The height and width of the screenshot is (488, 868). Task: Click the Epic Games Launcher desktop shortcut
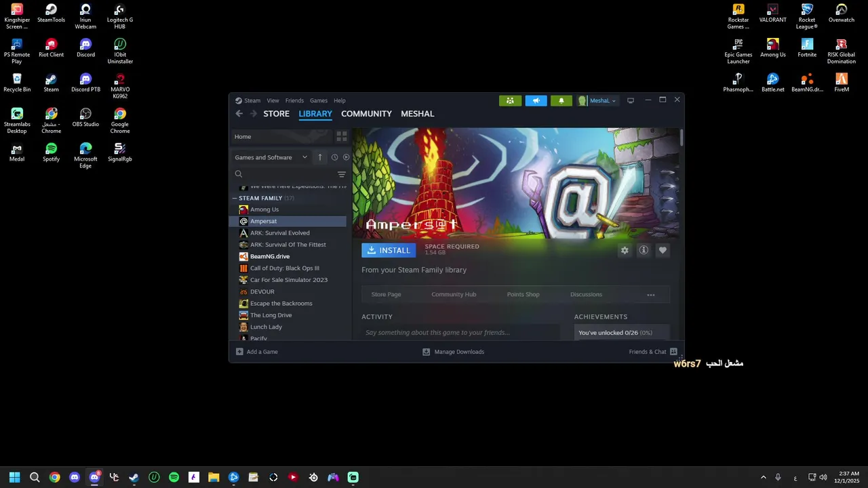point(738,52)
